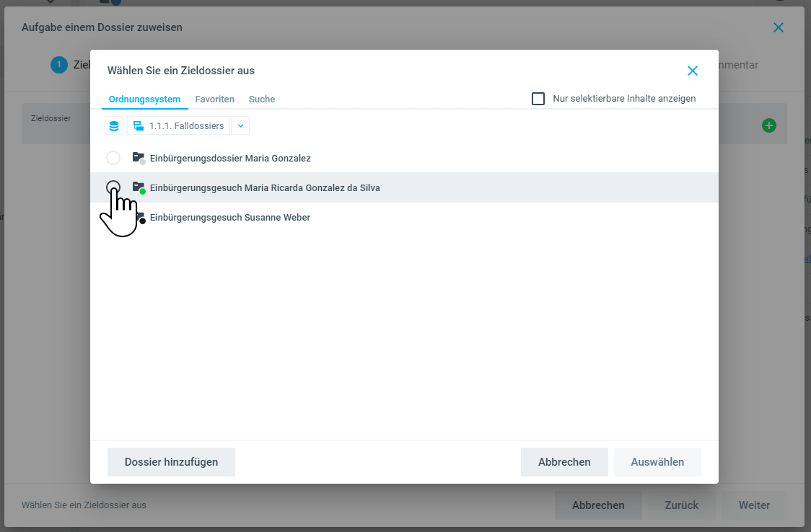Click the Einbürgerungsdossier Maria Gonzalez title
Viewport: 811px width, 532px height.
click(230, 158)
